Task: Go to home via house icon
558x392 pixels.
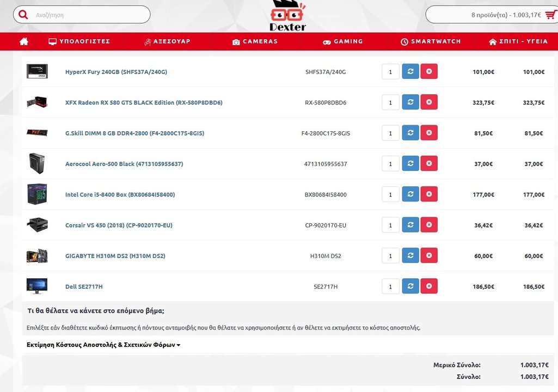Action: pos(24,41)
